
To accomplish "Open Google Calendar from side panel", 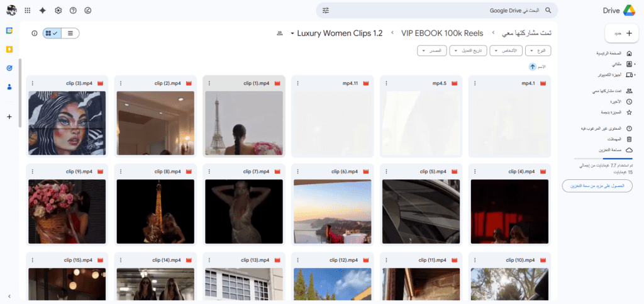I will [9, 30].
